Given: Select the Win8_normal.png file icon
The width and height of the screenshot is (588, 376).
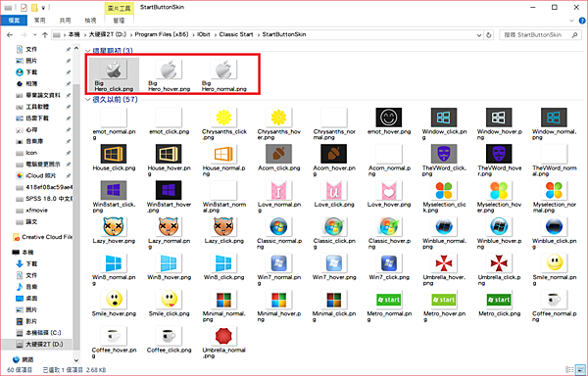Looking at the screenshot, I should tap(114, 262).
